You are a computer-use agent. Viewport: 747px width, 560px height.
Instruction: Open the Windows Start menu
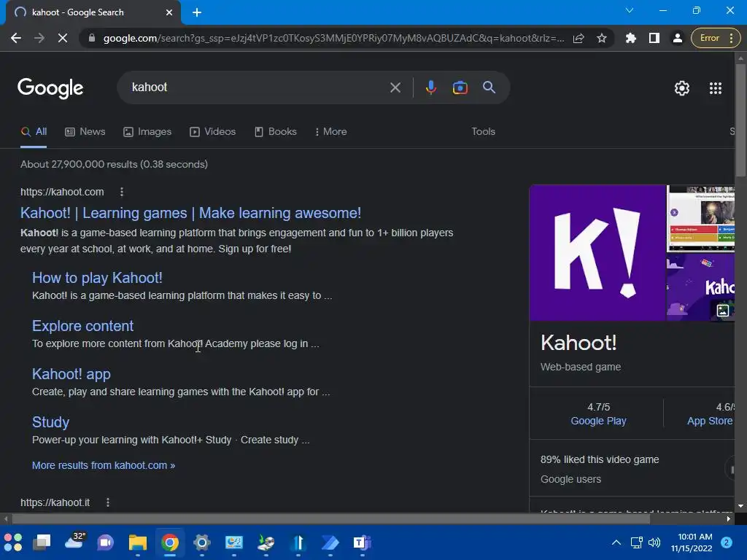point(13,542)
